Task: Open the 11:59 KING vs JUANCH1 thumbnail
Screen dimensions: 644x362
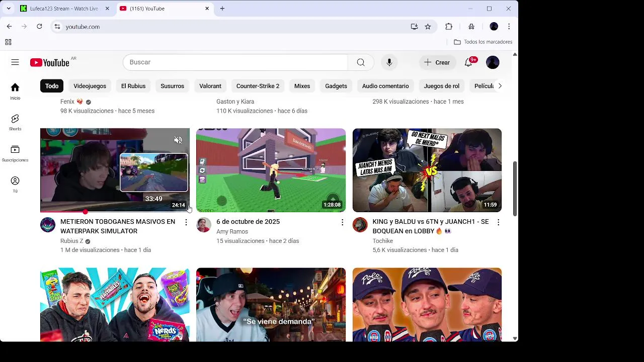Action: coord(427,170)
